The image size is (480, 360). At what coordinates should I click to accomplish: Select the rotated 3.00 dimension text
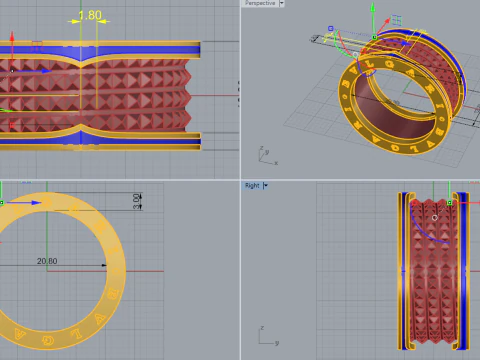[x=136, y=202]
